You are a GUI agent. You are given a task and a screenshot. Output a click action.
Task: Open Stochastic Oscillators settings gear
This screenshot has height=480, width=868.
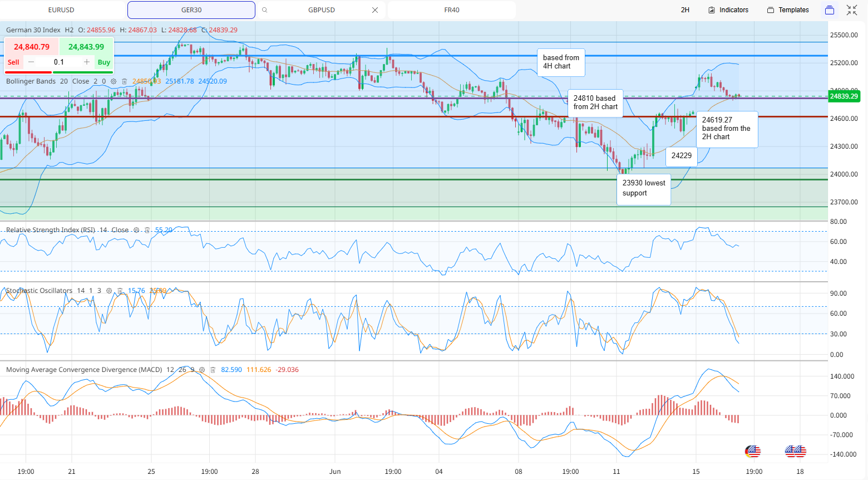(x=109, y=291)
